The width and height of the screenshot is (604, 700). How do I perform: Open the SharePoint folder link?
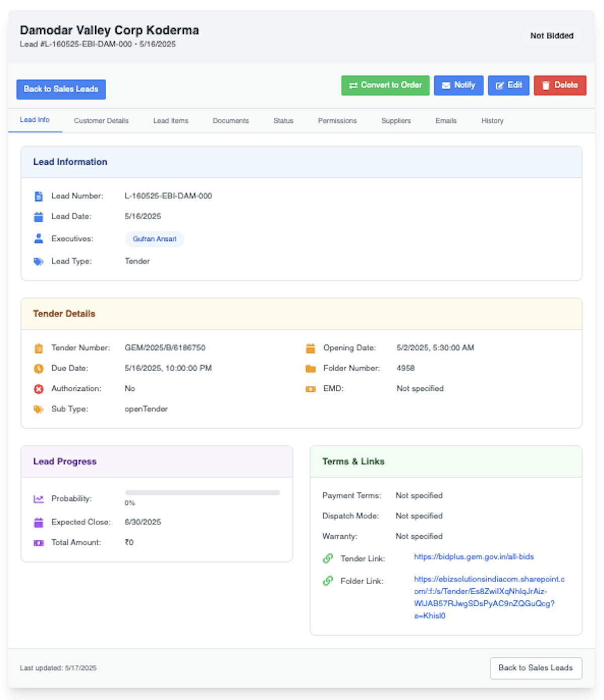click(489, 597)
